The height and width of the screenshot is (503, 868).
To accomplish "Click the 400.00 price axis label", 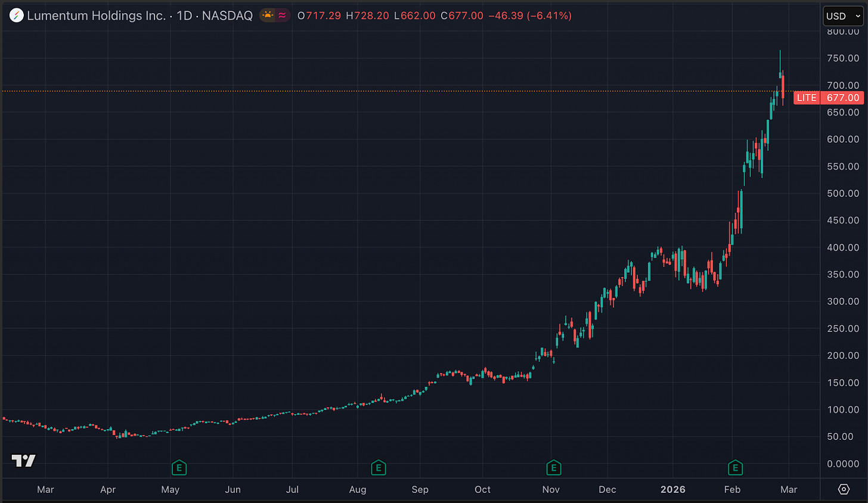I will pos(843,247).
